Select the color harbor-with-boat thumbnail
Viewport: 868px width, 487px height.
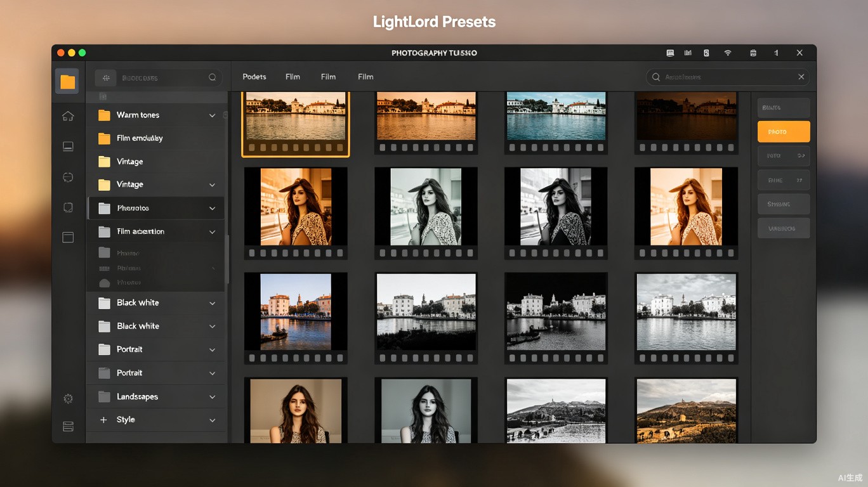click(296, 318)
